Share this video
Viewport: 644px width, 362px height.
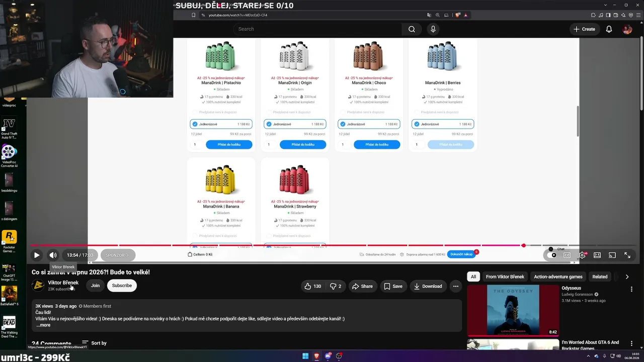pyautogui.click(x=362, y=286)
